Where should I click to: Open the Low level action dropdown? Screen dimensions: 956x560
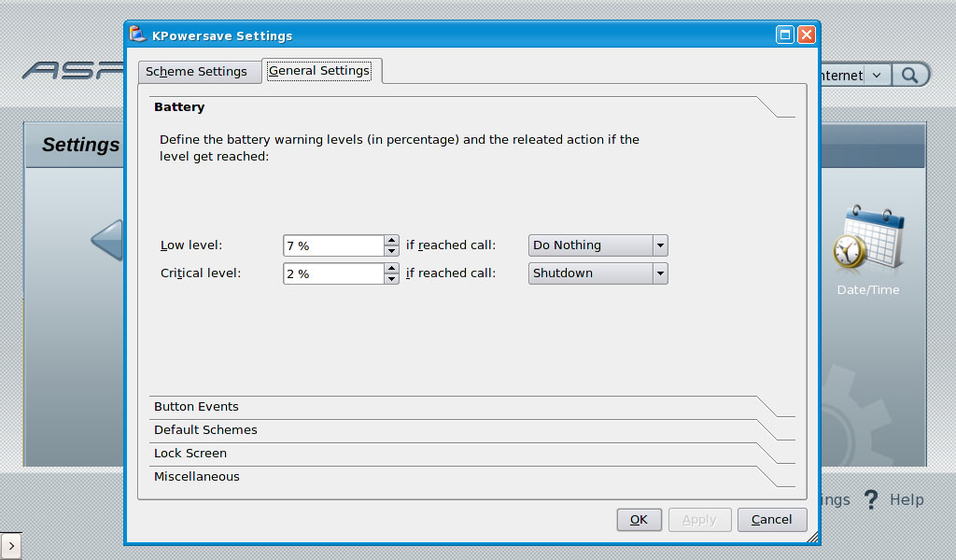(598, 245)
